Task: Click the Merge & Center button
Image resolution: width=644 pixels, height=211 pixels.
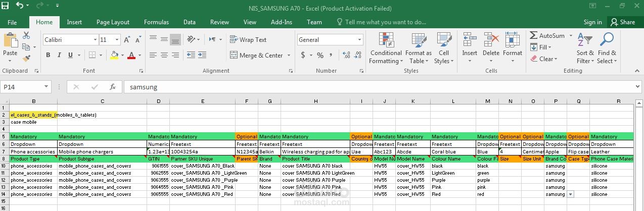Action: pyautogui.click(x=256, y=56)
